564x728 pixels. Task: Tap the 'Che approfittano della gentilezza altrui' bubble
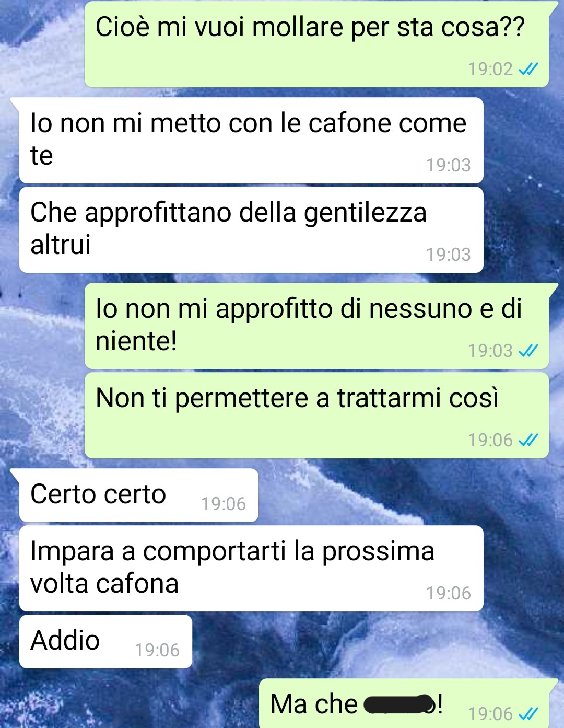[x=251, y=229]
